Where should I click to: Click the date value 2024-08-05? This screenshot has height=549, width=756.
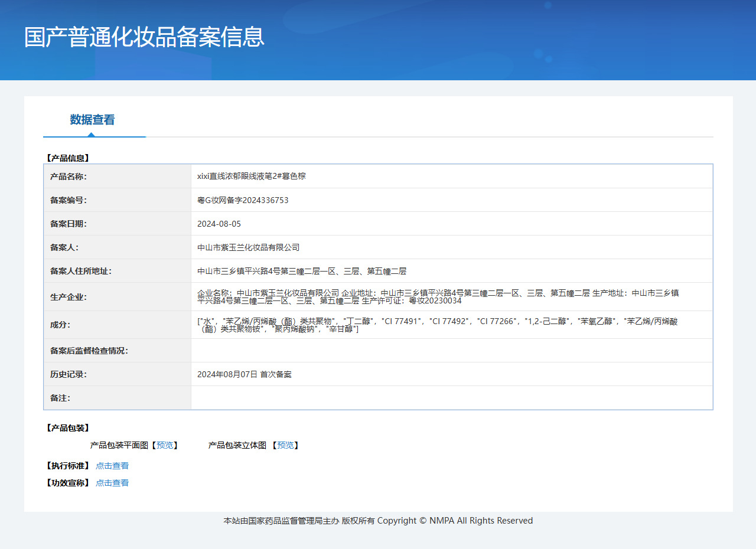click(219, 224)
